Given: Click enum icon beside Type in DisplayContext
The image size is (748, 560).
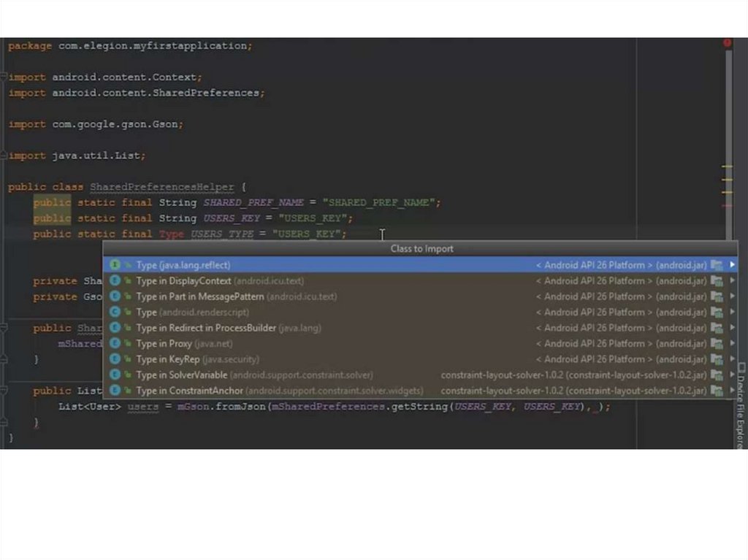Looking at the screenshot, I should pos(115,280).
